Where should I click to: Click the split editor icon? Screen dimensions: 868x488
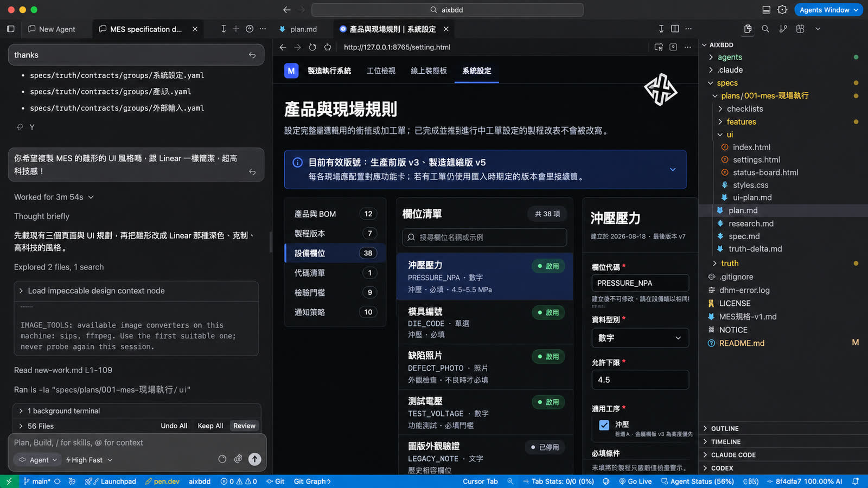[x=675, y=29]
